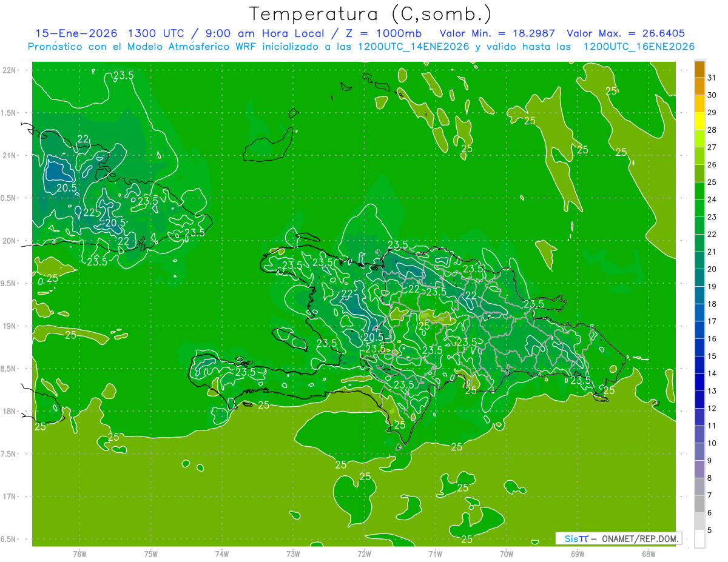Click the "ONAMET/REP.DOM." credit label
Screen dimensions: 728x562
[x=639, y=538]
